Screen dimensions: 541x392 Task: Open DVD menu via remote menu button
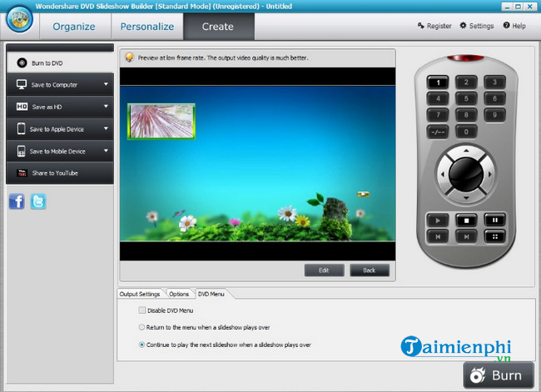[x=494, y=236]
